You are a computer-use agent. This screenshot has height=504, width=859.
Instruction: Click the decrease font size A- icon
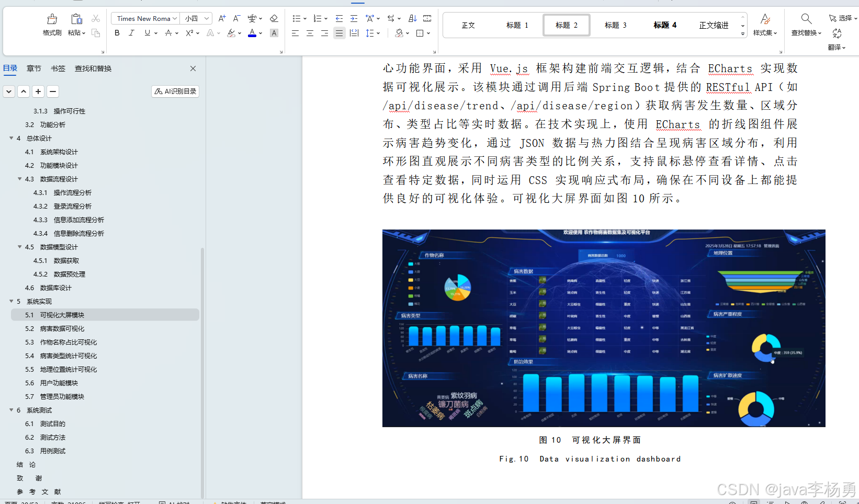pyautogui.click(x=236, y=18)
